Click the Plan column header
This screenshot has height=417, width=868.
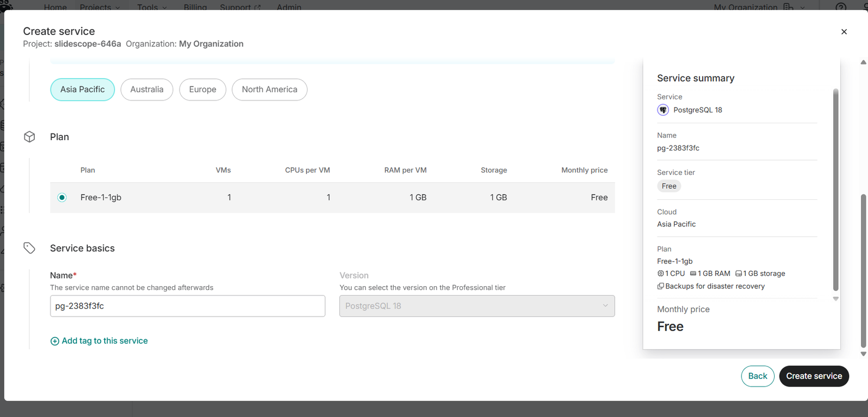[x=88, y=170]
